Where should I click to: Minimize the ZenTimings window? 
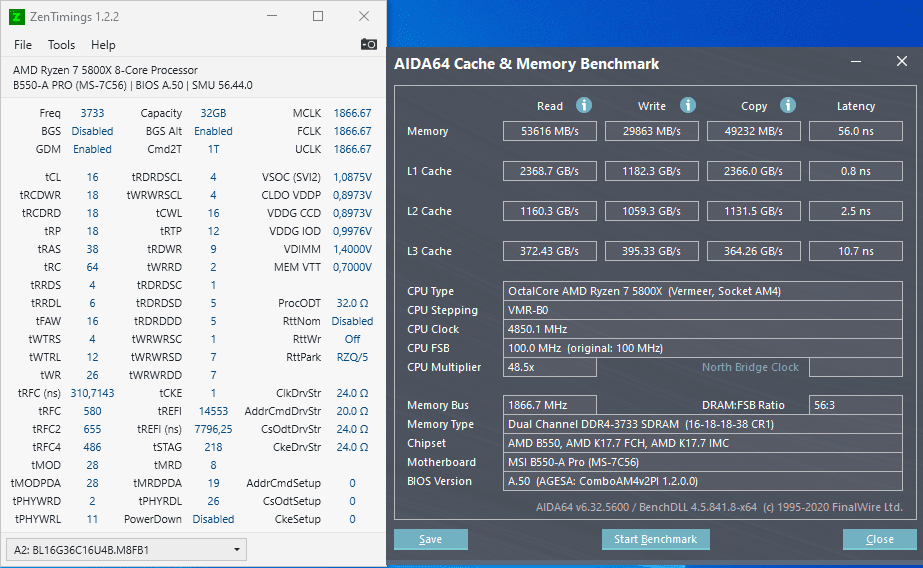(x=272, y=16)
